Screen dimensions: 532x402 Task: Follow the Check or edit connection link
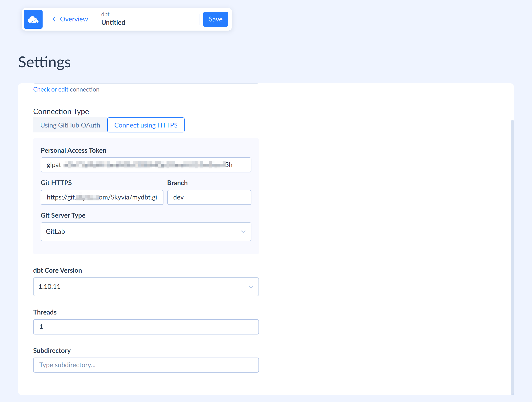[66, 89]
